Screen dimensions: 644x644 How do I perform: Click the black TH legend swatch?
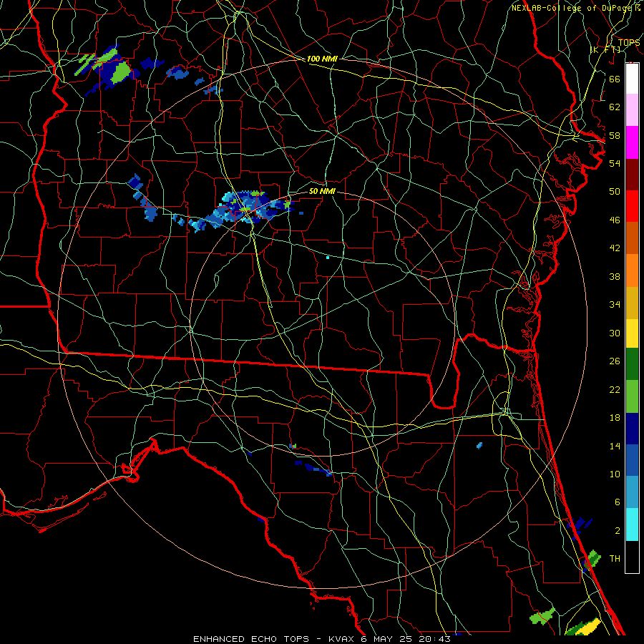632,557
